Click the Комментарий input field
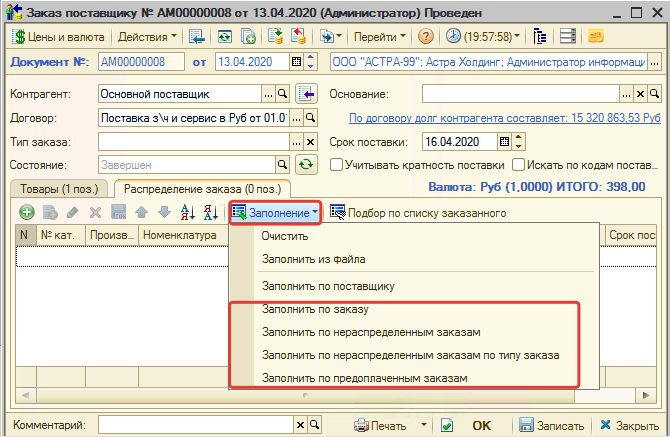670x437 pixels. (x=196, y=425)
